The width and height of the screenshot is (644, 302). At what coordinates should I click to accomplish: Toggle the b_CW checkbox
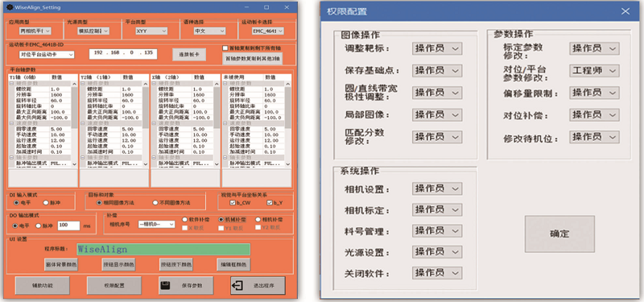pos(232,203)
